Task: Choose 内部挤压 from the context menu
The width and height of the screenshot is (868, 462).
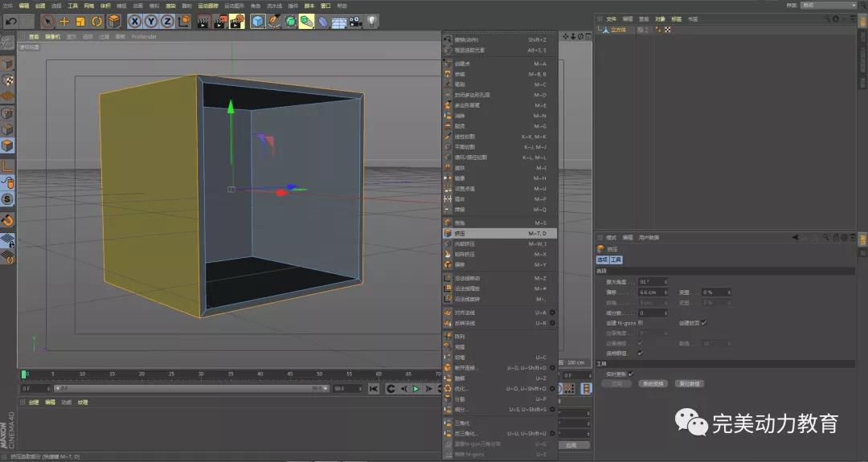Action: pos(466,243)
